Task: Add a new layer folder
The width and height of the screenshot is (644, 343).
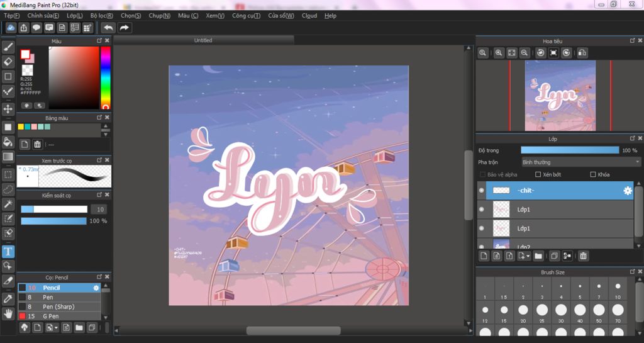Action: 538,256
